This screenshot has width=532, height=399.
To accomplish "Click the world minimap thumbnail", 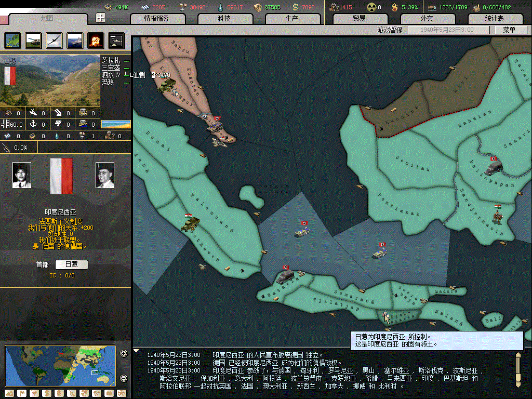I will pyautogui.click(x=60, y=366).
